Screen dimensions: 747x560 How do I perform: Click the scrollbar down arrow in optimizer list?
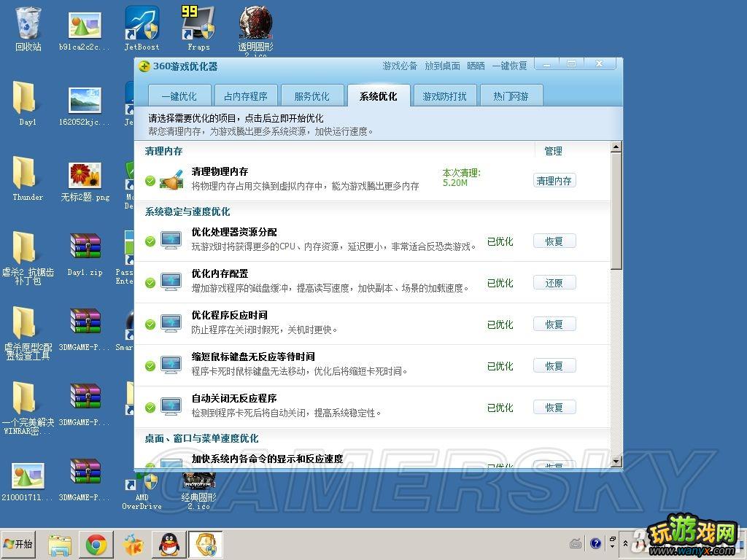[x=616, y=461]
